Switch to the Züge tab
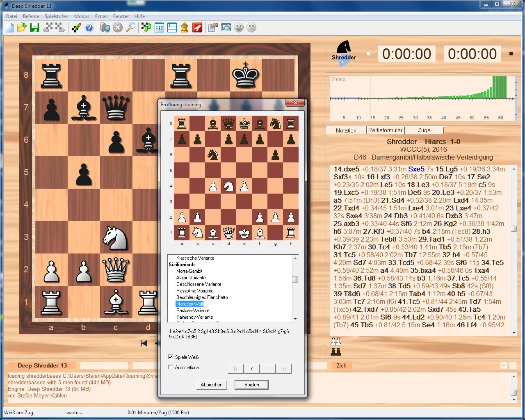Image resolution: width=525 pixels, height=420 pixels. click(424, 130)
